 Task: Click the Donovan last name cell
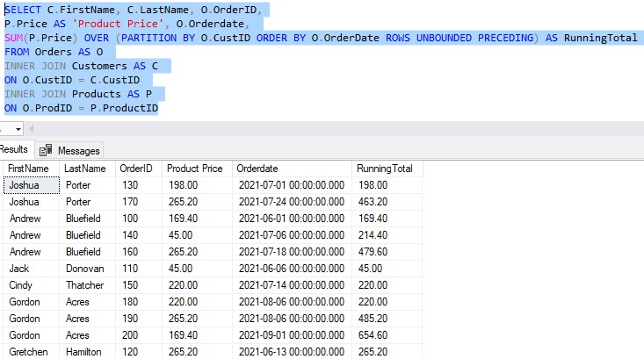[88, 269]
